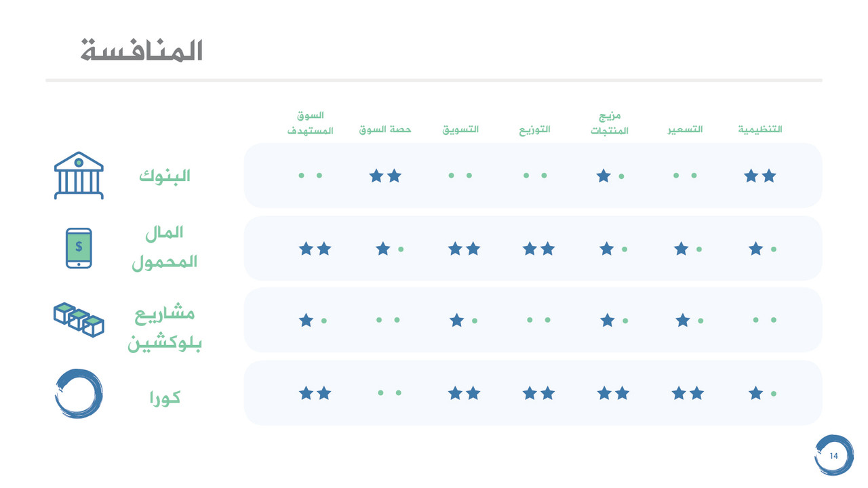Select the المنافسة slide title
Image resolution: width=868 pixels, height=488 pixels.
142,52
